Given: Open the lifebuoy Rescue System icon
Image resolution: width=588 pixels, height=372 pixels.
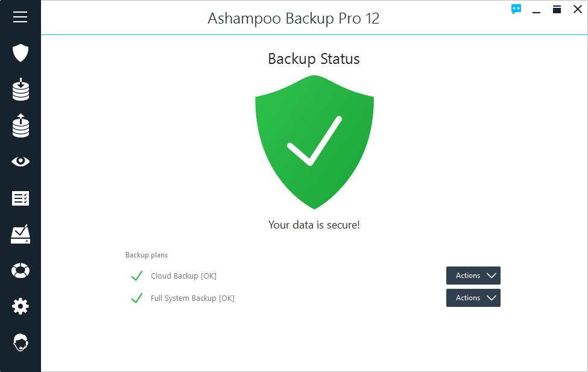Looking at the screenshot, I should [x=21, y=271].
